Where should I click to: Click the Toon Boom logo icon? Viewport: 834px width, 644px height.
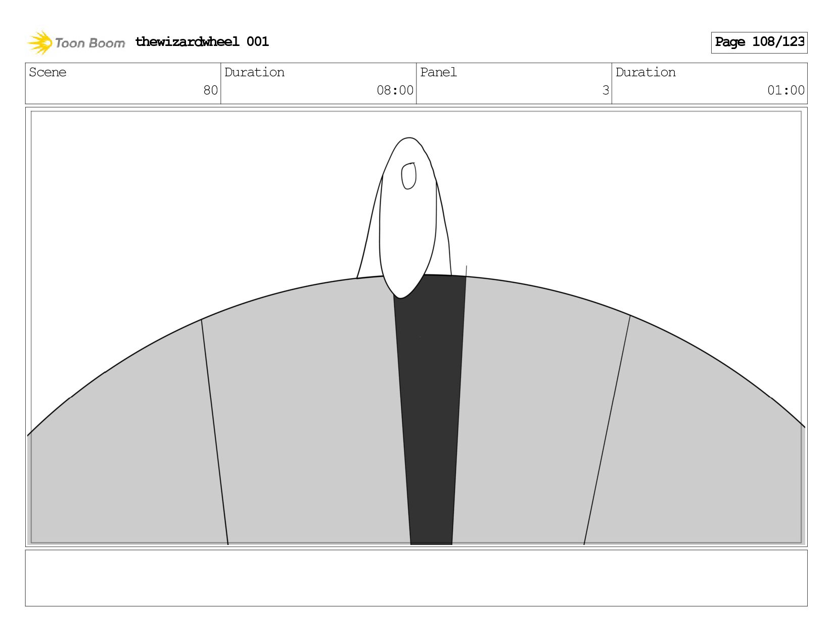(40, 42)
